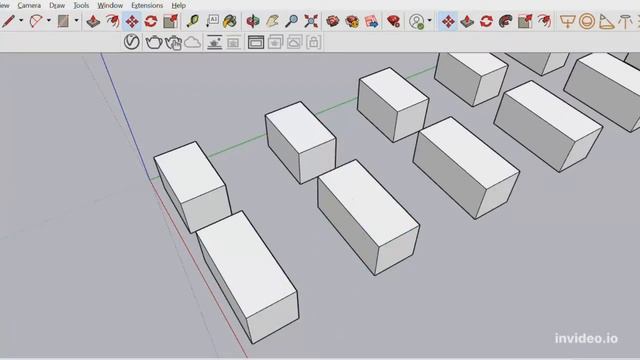This screenshot has width=640, height=360.
Task: Pick Push/Pull tool left of second Rotate
Action: [467, 21]
